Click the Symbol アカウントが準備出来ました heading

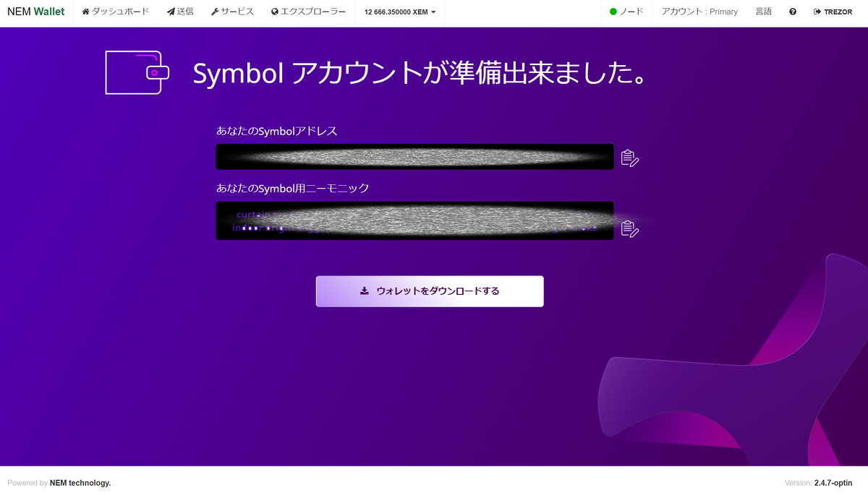point(420,73)
